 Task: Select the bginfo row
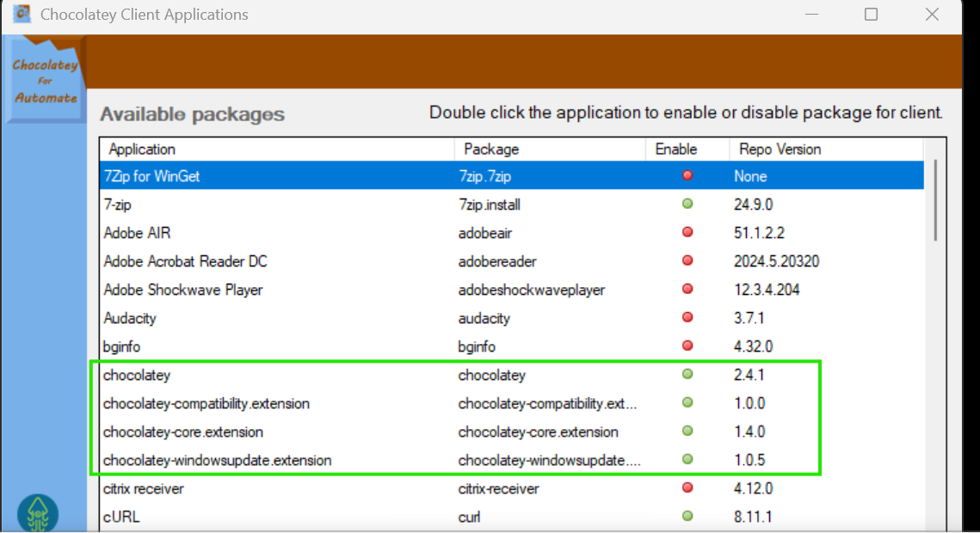pyautogui.click(x=258, y=346)
